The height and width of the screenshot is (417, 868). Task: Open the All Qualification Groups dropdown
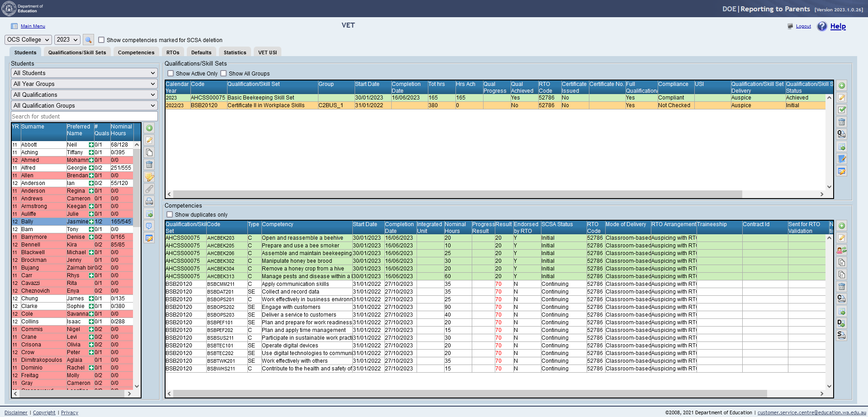(84, 105)
